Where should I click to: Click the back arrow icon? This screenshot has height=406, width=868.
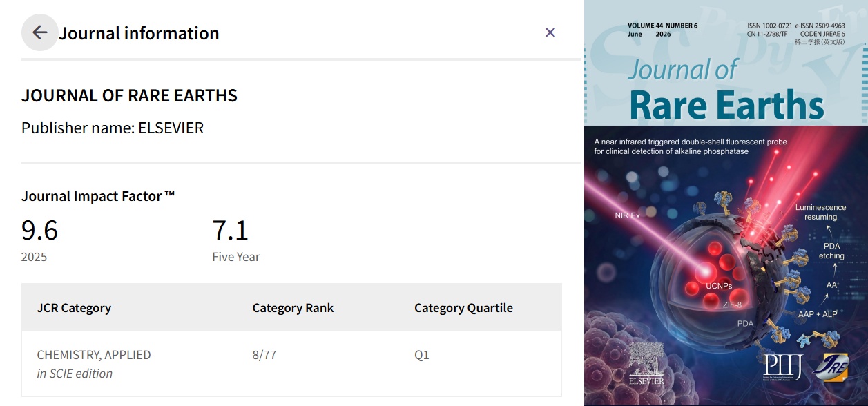pos(40,32)
